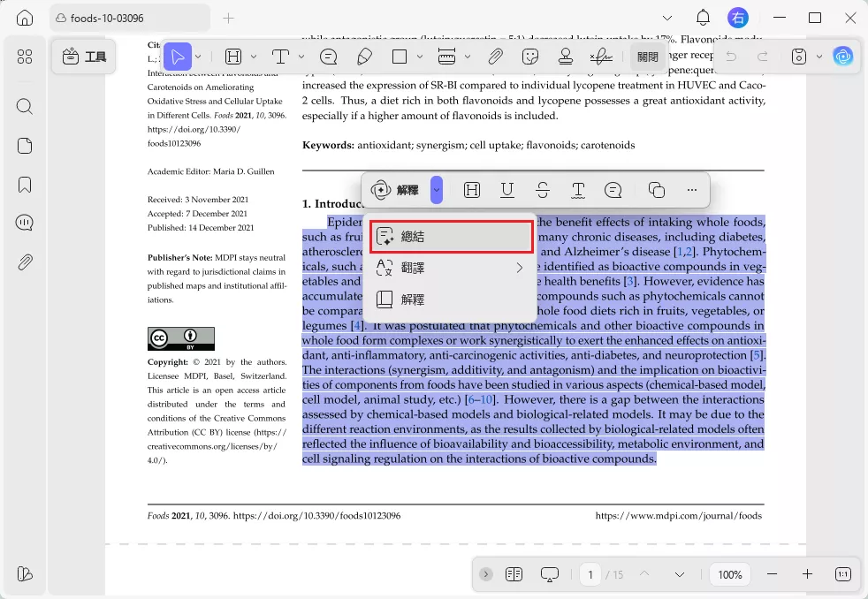
Task: Click the 關閉 close toolbar button
Action: pos(648,57)
